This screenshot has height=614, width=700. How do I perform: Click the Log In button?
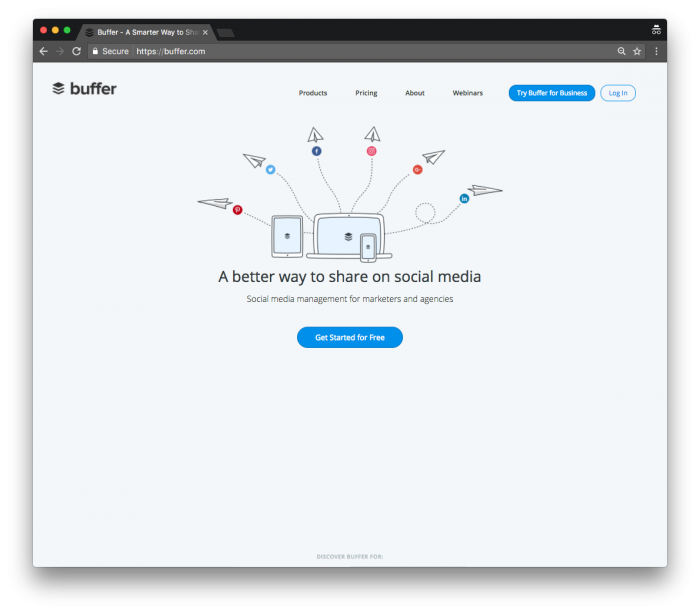tap(618, 93)
